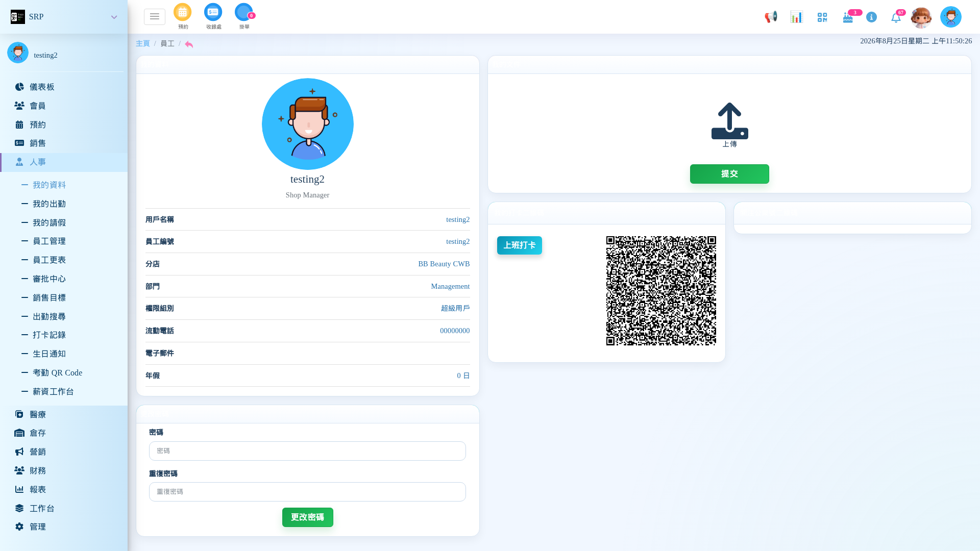Expand the 倉存 inventory menu

coord(64,433)
